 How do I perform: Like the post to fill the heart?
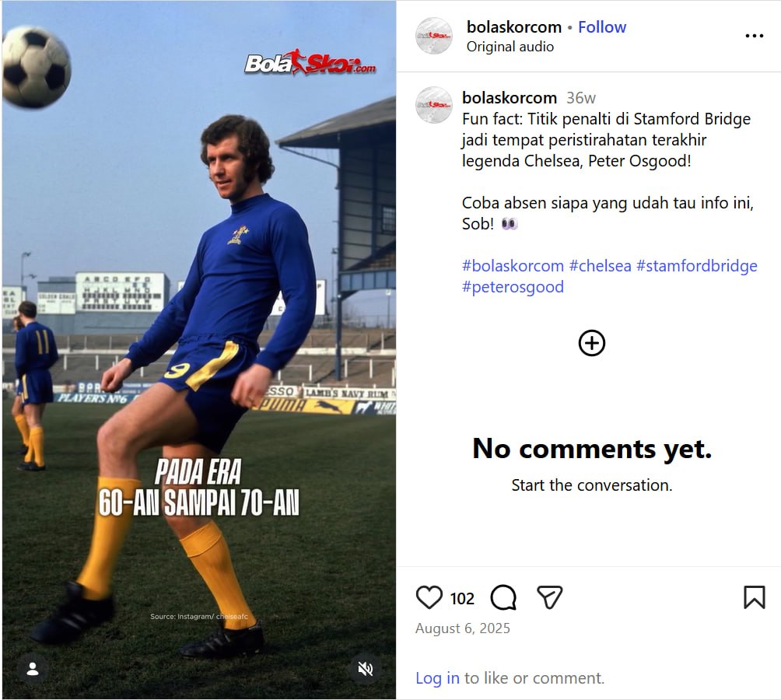click(x=429, y=597)
